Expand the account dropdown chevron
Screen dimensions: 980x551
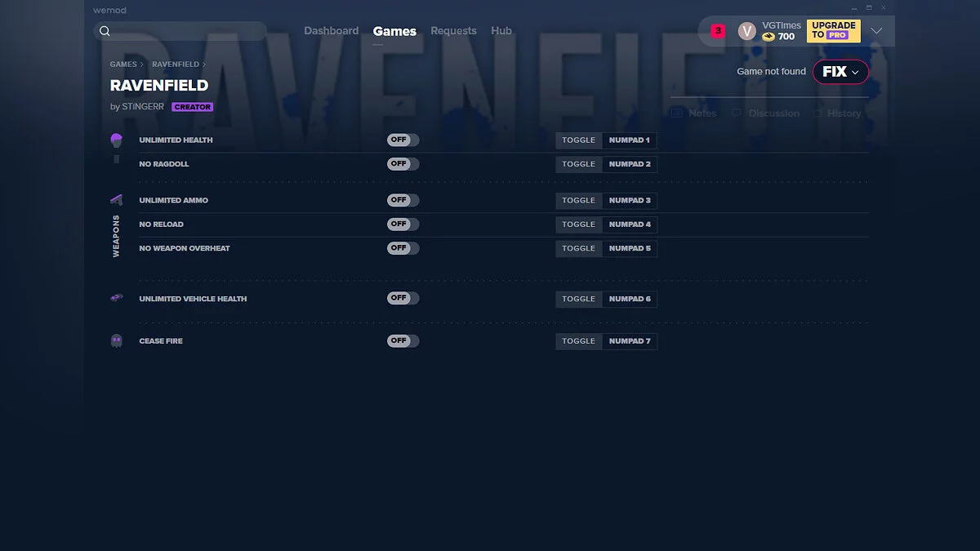877,30
